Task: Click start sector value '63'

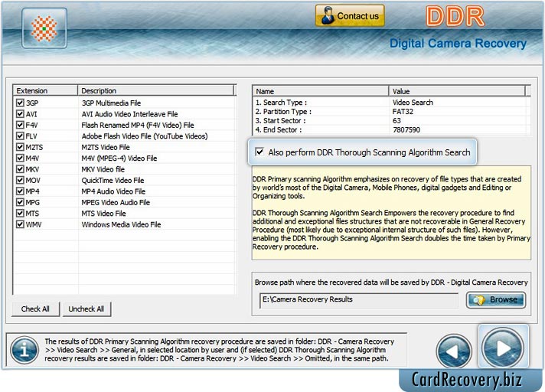Action: click(397, 121)
